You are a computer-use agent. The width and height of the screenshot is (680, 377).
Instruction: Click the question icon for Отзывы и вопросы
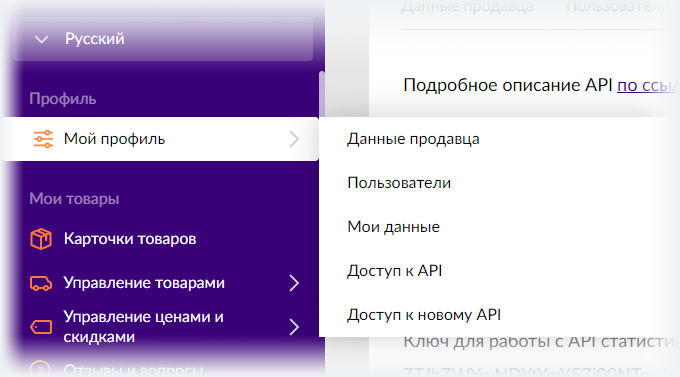[x=40, y=369]
